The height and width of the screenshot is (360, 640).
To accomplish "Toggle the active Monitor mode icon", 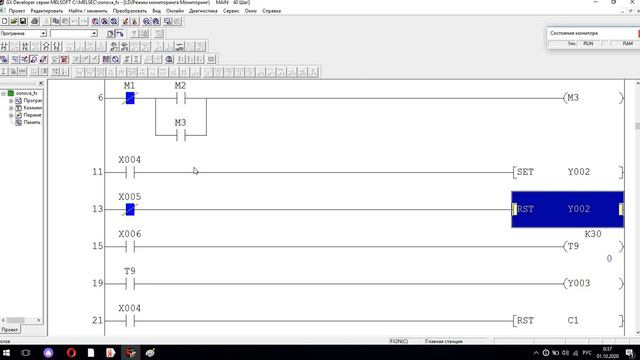I will (x=34, y=59).
